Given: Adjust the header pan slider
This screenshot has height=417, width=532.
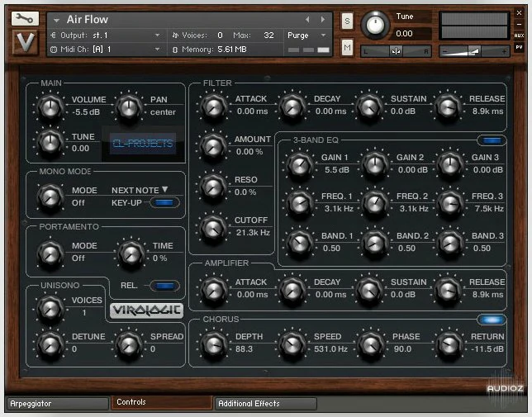Looking at the screenshot, I should [x=396, y=51].
